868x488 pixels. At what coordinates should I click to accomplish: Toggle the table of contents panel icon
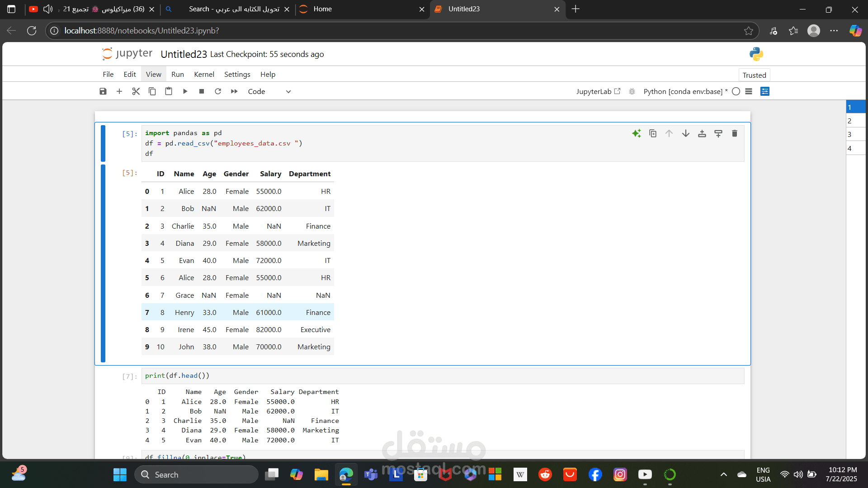(749, 91)
